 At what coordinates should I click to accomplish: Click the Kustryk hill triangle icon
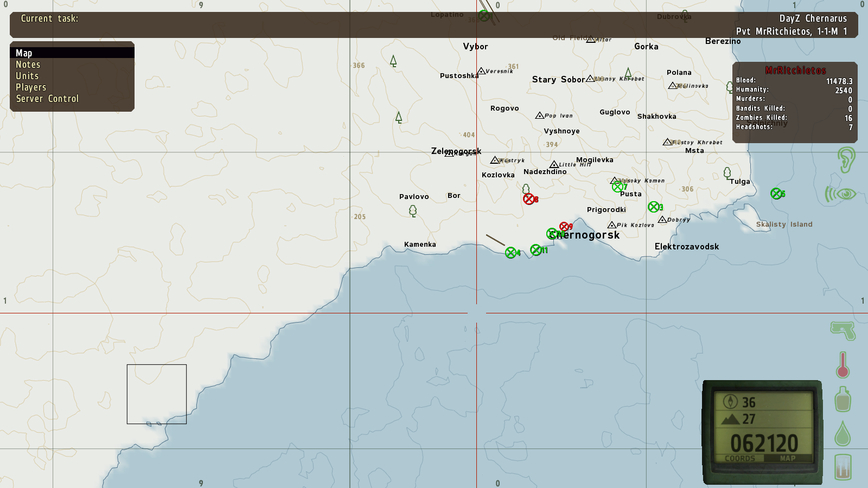pyautogui.click(x=495, y=160)
